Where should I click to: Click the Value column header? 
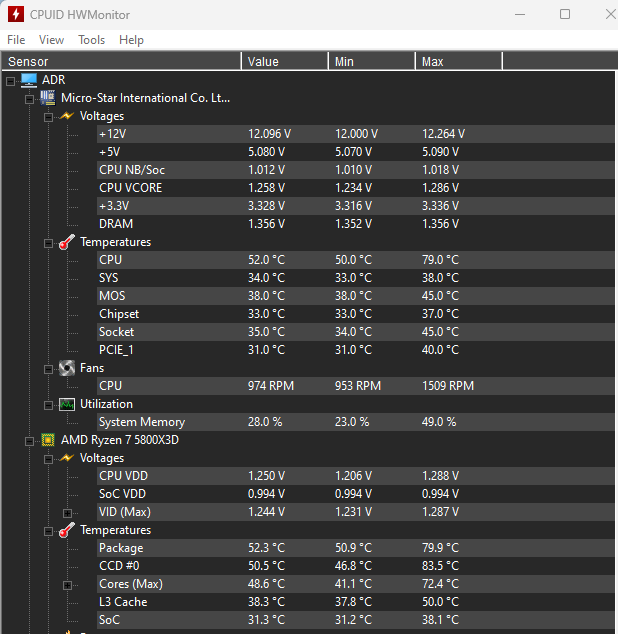tap(285, 61)
